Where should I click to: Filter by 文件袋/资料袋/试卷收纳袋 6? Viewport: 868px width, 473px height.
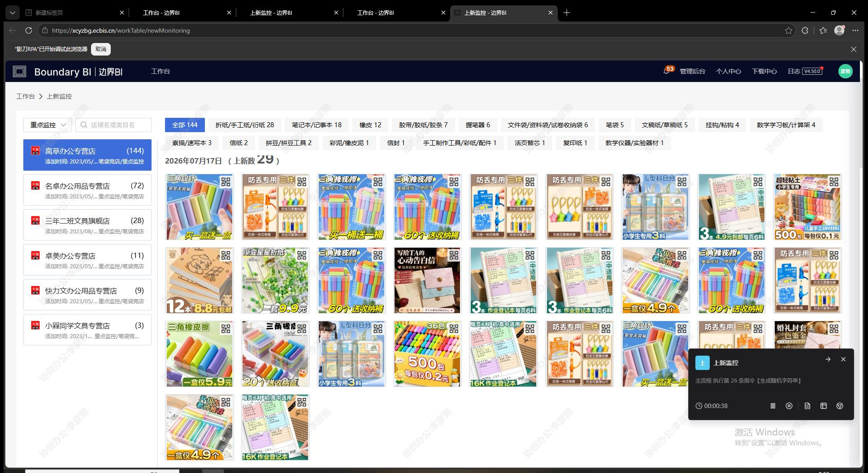tap(548, 125)
